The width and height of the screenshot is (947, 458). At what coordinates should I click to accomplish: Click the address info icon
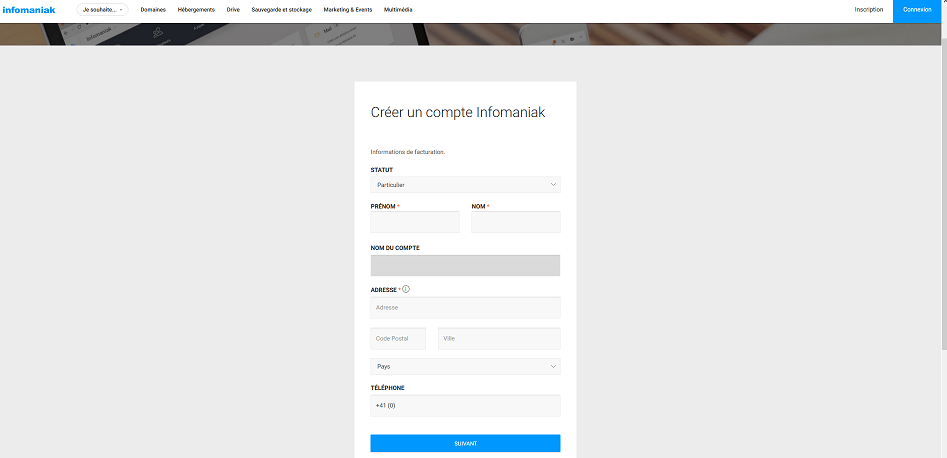pos(406,289)
